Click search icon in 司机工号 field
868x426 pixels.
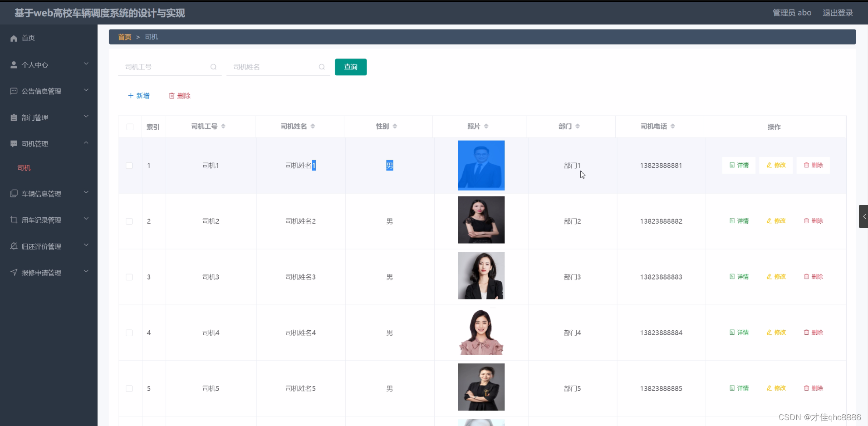[213, 67]
